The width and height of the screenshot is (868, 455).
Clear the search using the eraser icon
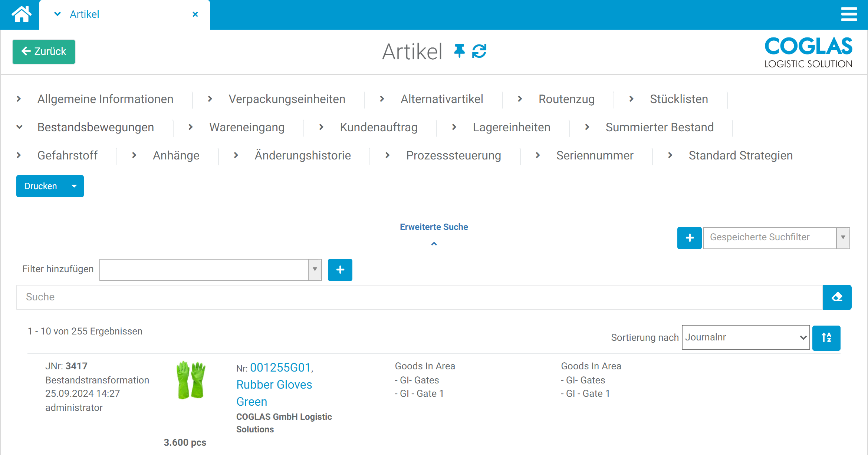[x=837, y=297]
